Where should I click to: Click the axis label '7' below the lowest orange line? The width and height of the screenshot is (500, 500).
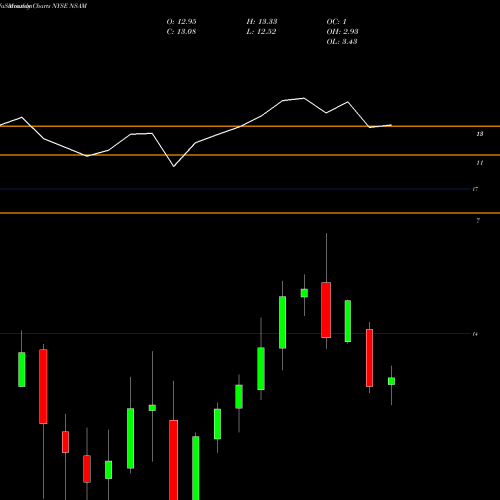[478, 221]
